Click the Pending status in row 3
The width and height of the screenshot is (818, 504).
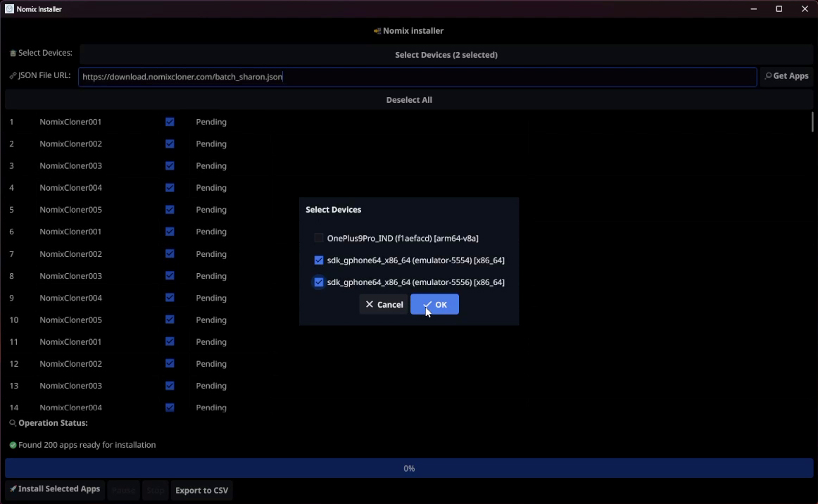[211, 166]
